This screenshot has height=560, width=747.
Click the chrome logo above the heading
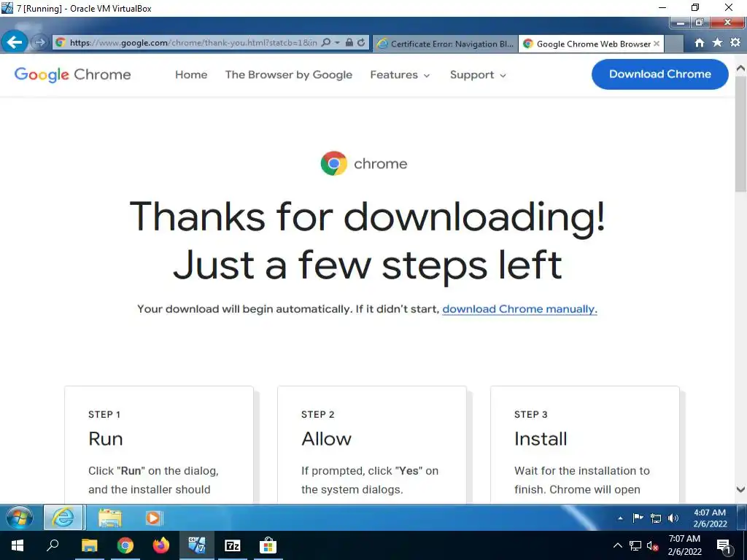pos(364,163)
